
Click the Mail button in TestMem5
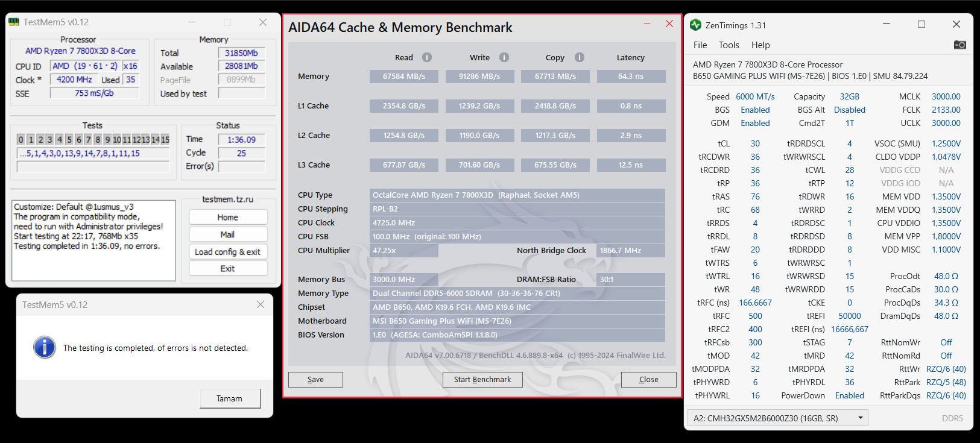coord(228,234)
